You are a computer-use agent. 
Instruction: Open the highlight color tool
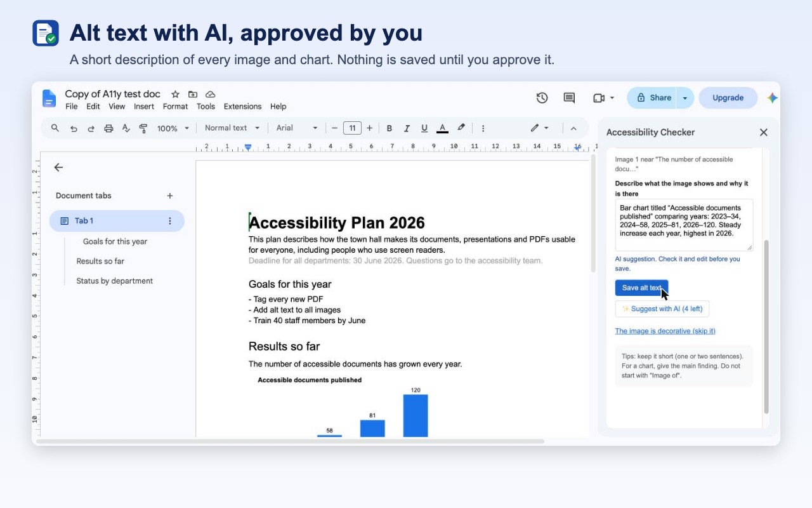461,128
